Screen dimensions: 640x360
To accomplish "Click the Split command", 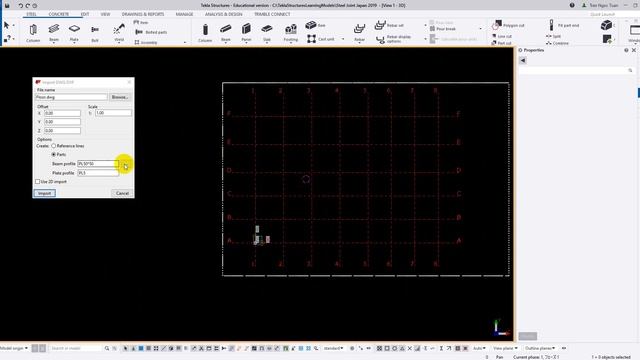I will coord(553,36).
